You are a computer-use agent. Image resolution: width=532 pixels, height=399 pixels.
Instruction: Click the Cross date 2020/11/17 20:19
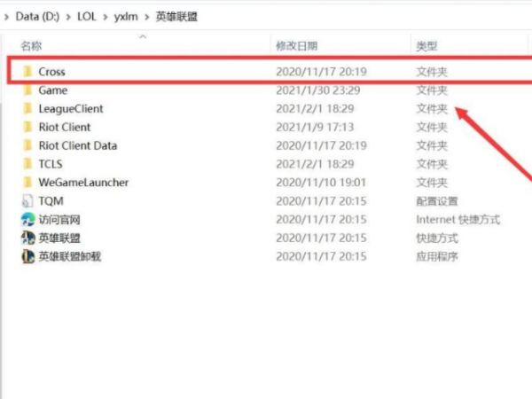(x=321, y=72)
